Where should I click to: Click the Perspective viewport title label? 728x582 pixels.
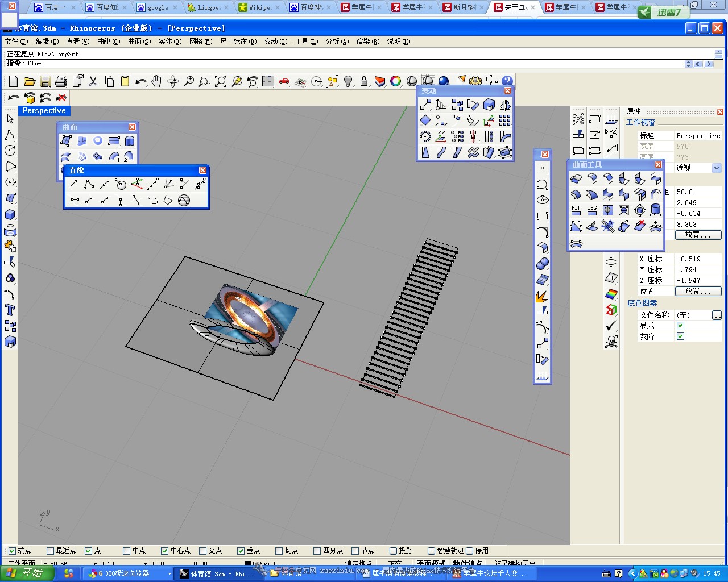(x=44, y=111)
